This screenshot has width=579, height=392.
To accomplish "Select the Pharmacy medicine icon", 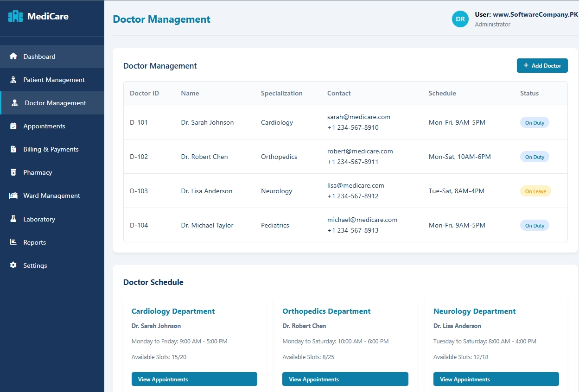I will pos(14,172).
